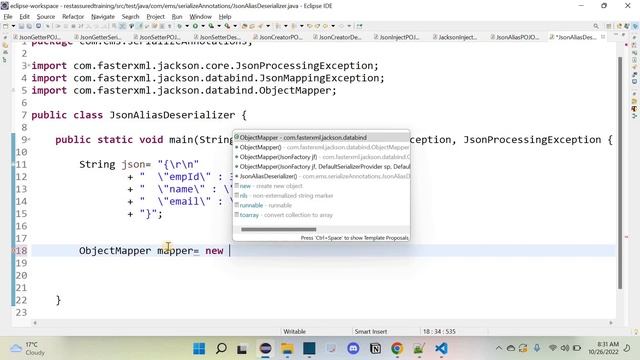
Task: Open the Edit menu
Action: 24,17
